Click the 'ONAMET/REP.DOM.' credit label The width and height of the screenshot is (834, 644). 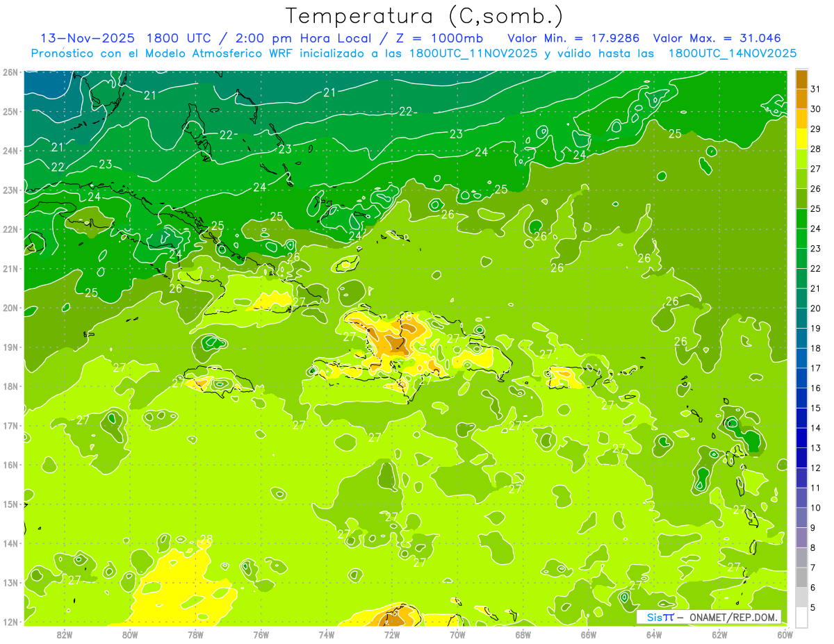pyautogui.click(x=734, y=617)
